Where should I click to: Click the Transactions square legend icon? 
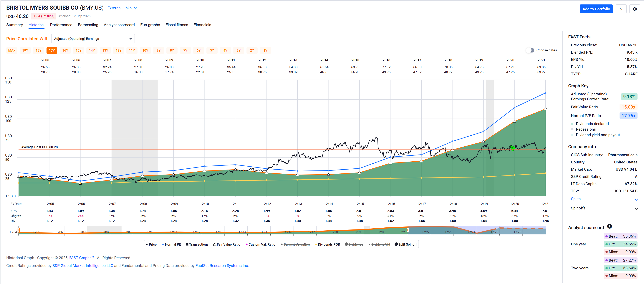(187, 244)
